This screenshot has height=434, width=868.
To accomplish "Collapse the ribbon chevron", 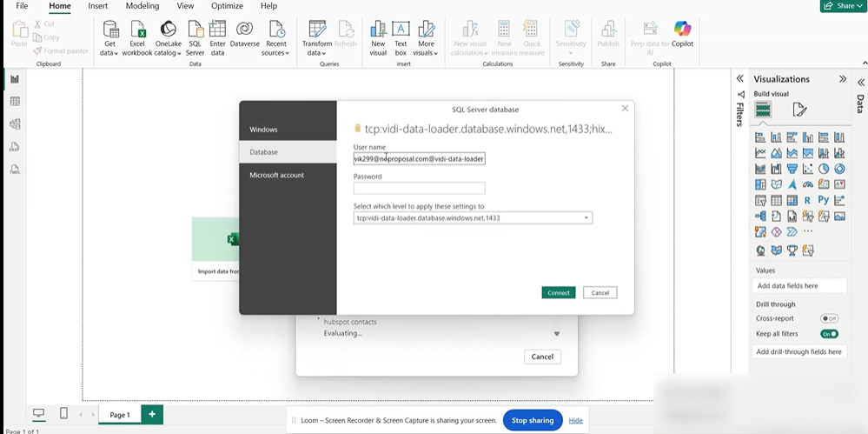I will (x=865, y=63).
